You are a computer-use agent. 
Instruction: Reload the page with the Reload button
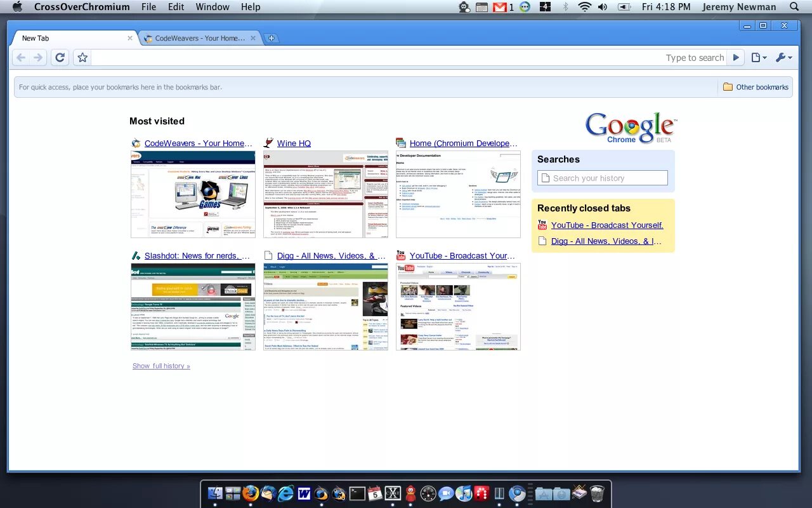(x=60, y=58)
